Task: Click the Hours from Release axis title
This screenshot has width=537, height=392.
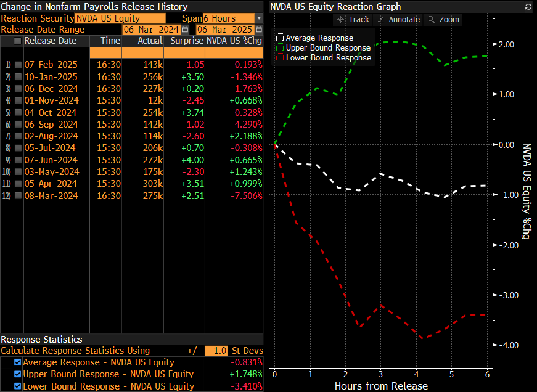Action: [x=381, y=386]
